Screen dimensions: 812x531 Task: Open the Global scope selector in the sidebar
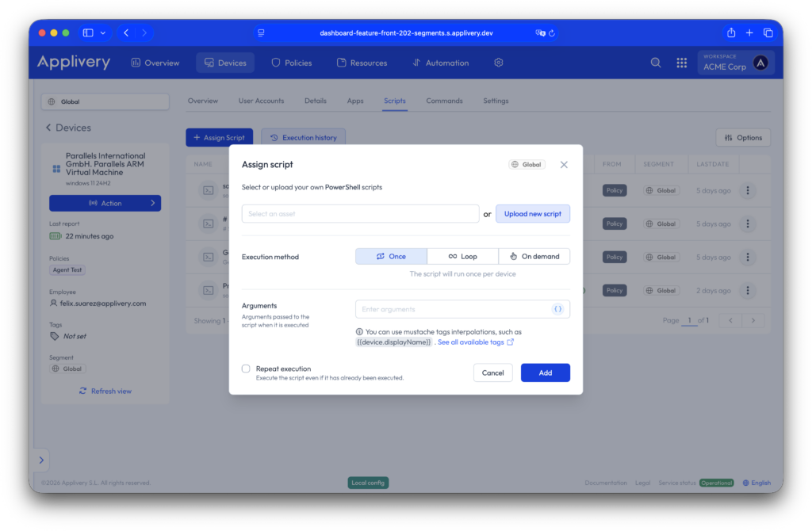105,101
